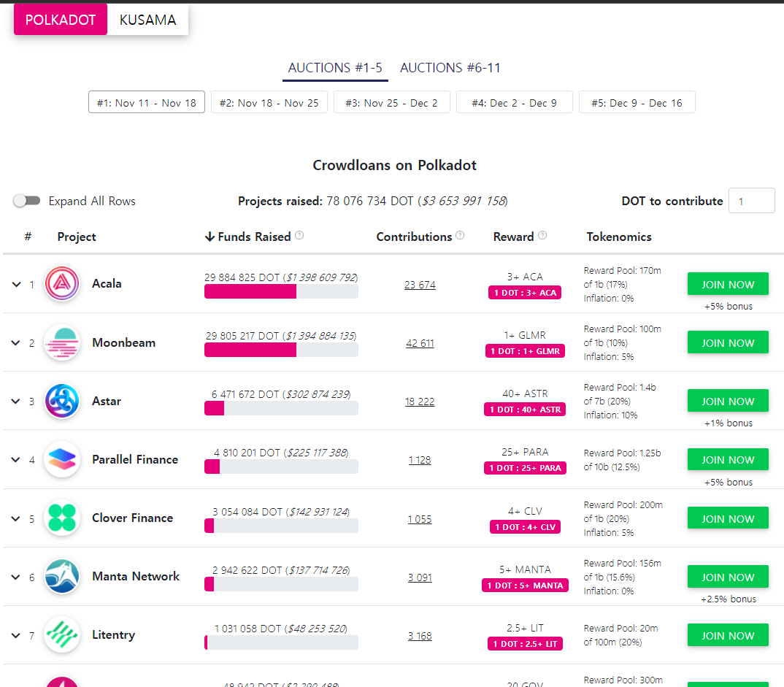Screen dimensions: 784x687
Task: Toggle the Expand All Rows switch
Action: (x=26, y=201)
